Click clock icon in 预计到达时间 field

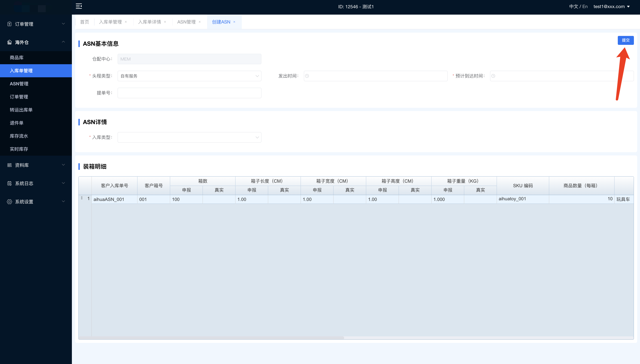click(x=493, y=76)
